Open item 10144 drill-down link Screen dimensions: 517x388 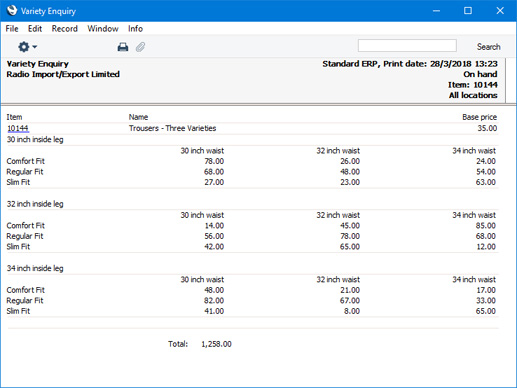(x=18, y=128)
